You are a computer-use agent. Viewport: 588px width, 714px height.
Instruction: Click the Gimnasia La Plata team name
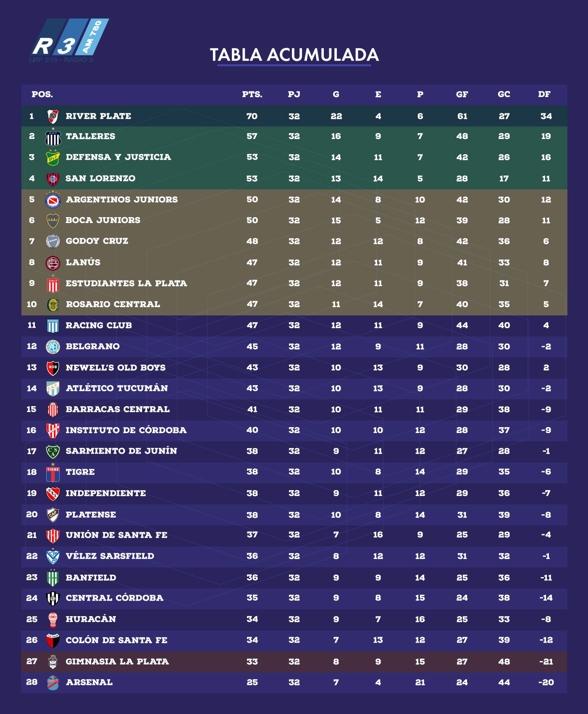pos(117,661)
